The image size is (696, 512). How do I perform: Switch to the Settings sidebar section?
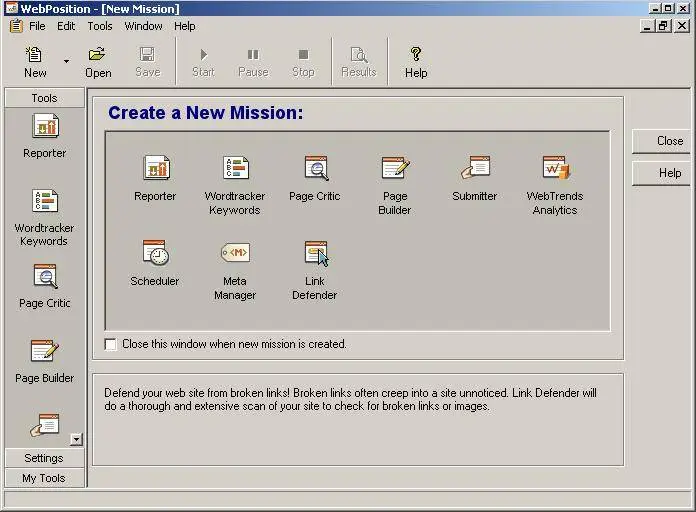click(44, 458)
